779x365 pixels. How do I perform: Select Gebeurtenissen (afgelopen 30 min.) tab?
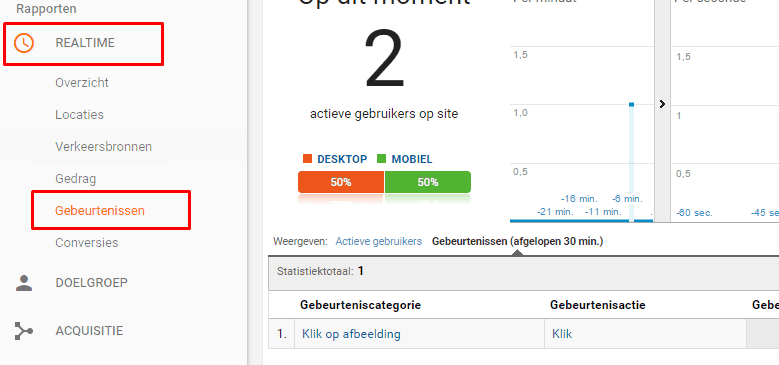(x=518, y=241)
